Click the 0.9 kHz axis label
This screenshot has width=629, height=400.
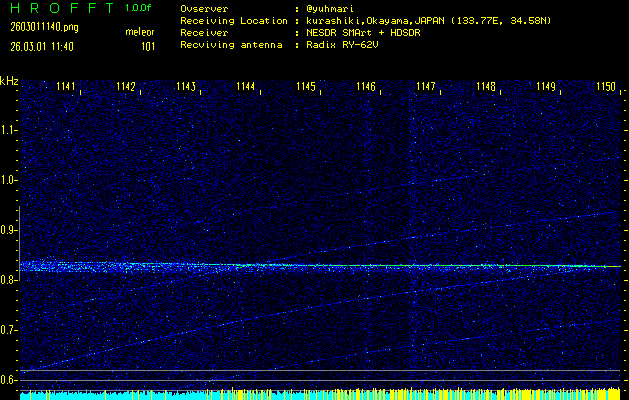click(9, 230)
